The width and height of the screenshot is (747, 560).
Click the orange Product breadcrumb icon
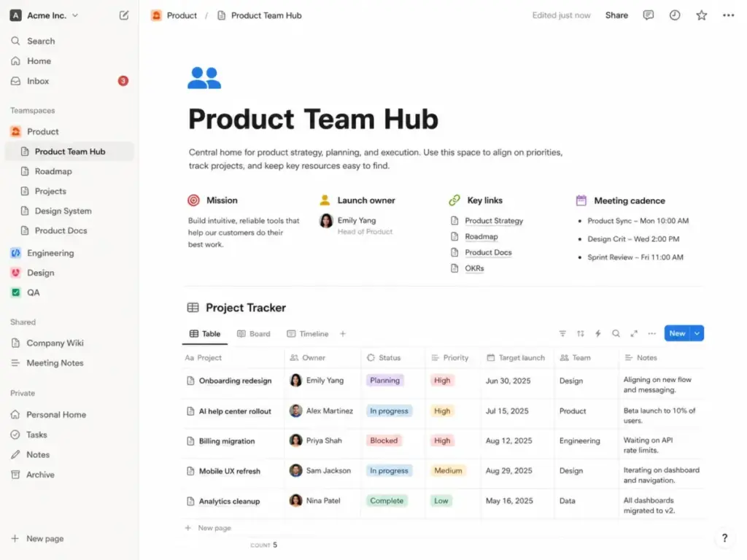156,15
